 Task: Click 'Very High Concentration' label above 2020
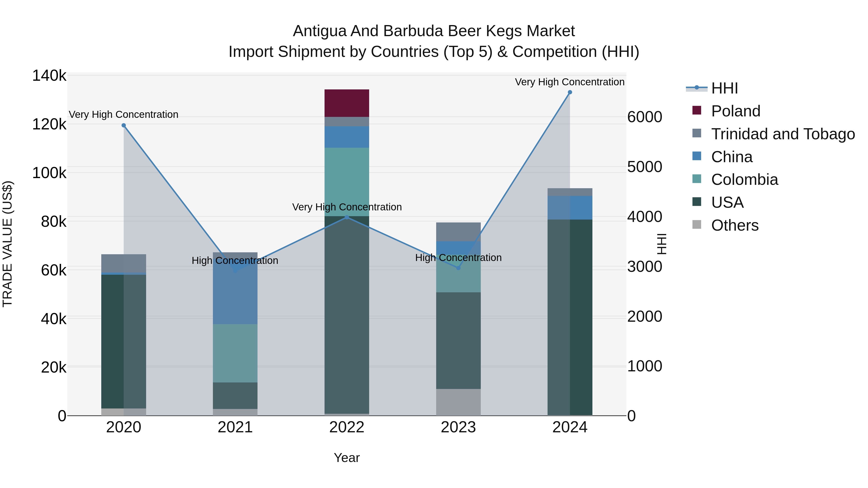[x=124, y=114]
